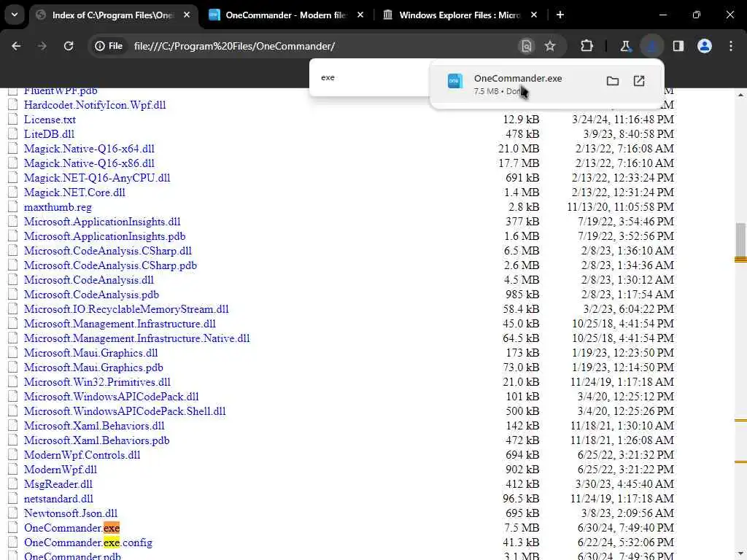
Task: Click file icon beside maxthumb.reg
Action: click(x=13, y=207)
